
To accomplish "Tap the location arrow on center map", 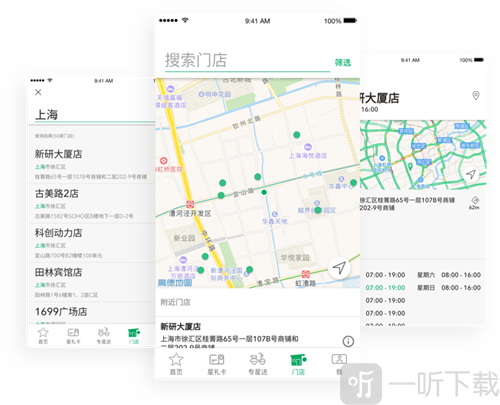I will pos(339,268).
